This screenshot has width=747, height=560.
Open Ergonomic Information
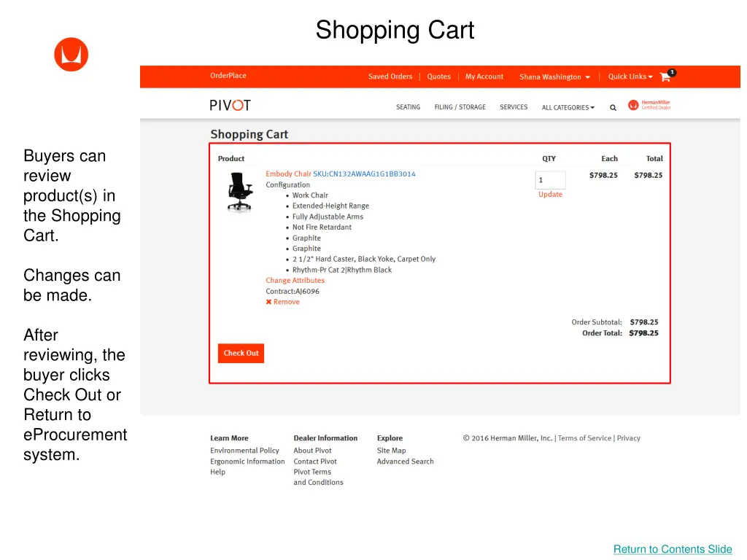click(x=247, y=462)
